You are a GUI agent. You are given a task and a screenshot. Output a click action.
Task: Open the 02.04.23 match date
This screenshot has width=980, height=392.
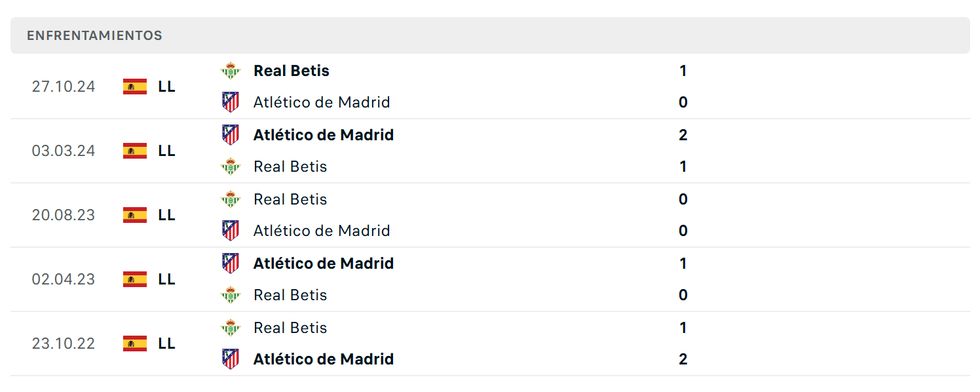click(x=64, y=279)
